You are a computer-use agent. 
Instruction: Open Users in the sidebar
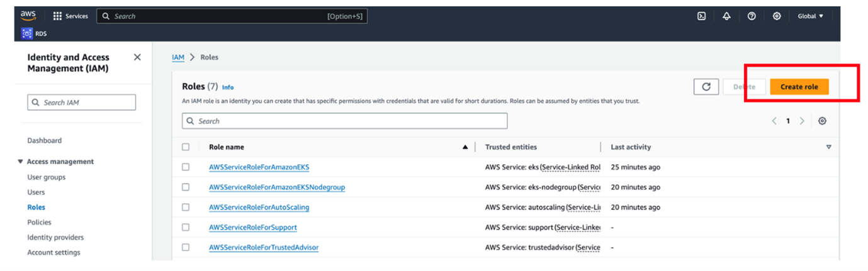pyautogui.click(x=36, y=192)
